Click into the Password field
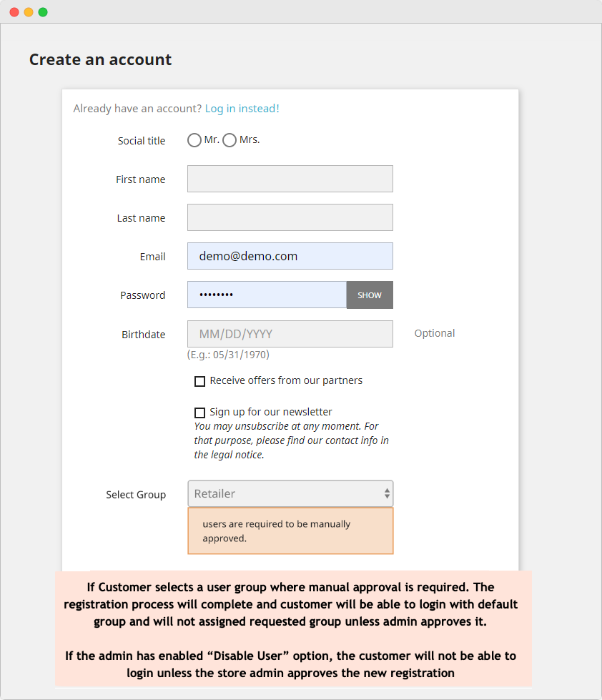Viewport: 602px width, 700px height. coord(267,295)
